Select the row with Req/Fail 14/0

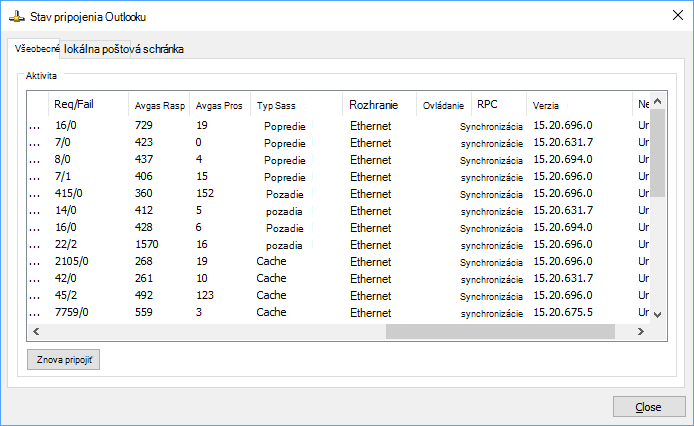coord(339,210)
